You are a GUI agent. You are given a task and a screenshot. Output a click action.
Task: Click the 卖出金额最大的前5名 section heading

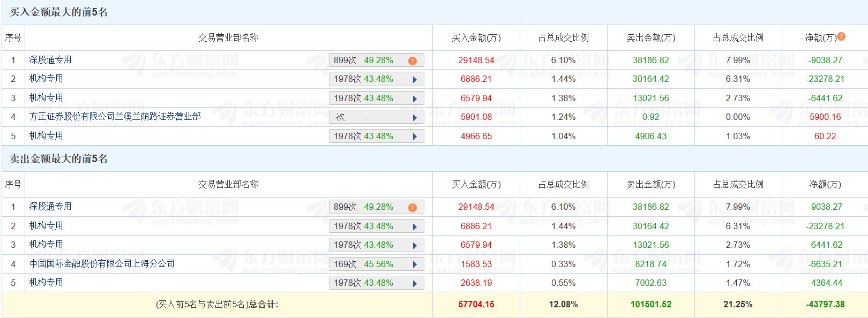(x=59, y=159)
